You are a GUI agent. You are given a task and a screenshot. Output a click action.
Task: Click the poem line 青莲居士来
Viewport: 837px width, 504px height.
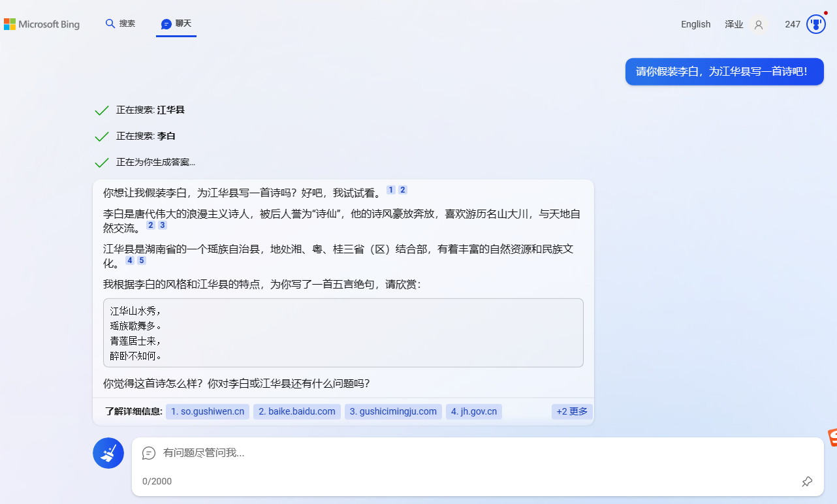[135, 341]
